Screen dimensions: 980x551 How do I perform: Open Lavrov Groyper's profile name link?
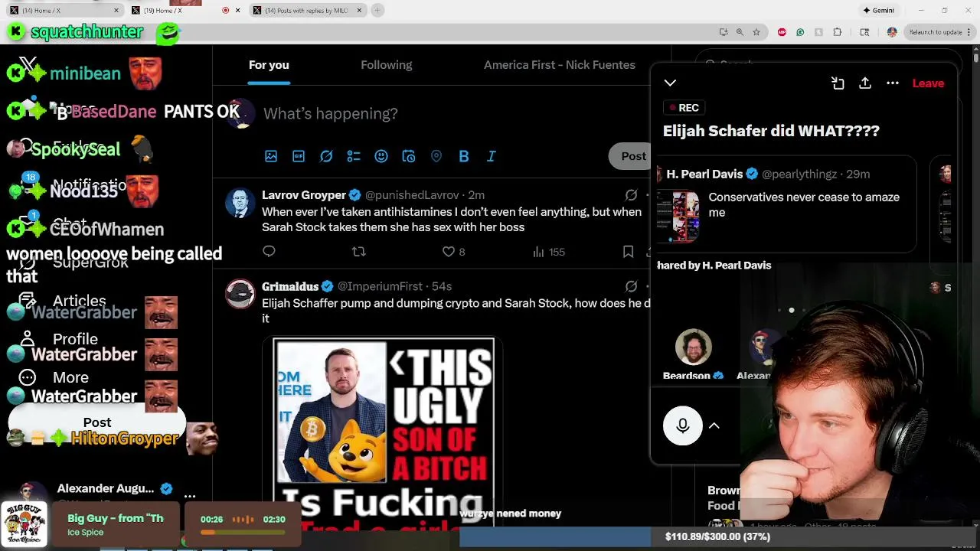[303, 195]
